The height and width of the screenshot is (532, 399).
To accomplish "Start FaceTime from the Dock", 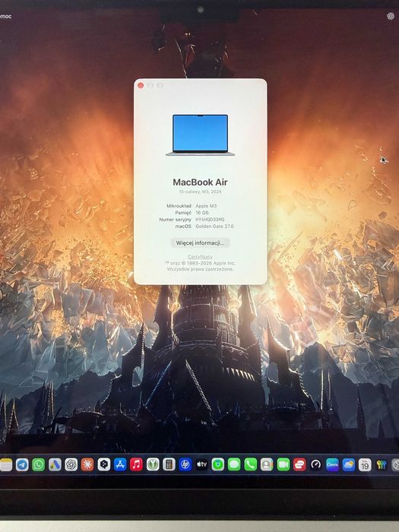I will tap(283, 464).
